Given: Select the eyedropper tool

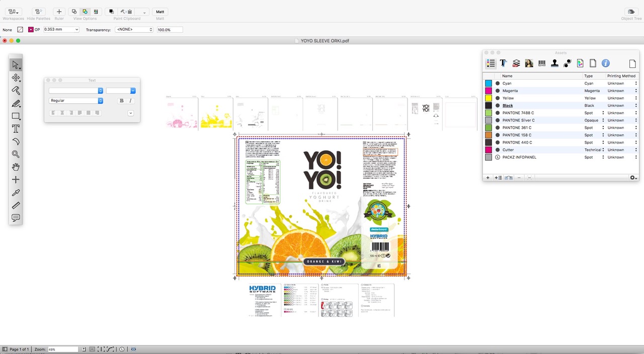Looking at the screenshot, I should (16, 192).
